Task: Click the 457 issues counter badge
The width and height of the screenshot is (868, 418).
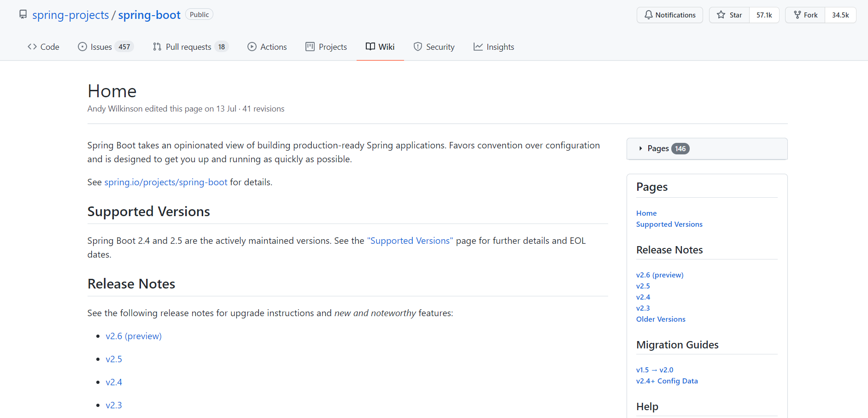Action: coord(124,47)
